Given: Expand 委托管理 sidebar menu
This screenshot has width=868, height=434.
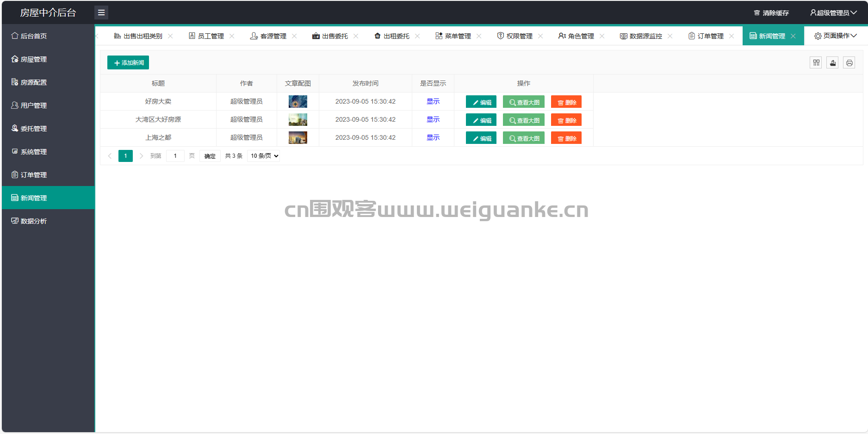Looking at the screenshot, I should click(48, 129).
